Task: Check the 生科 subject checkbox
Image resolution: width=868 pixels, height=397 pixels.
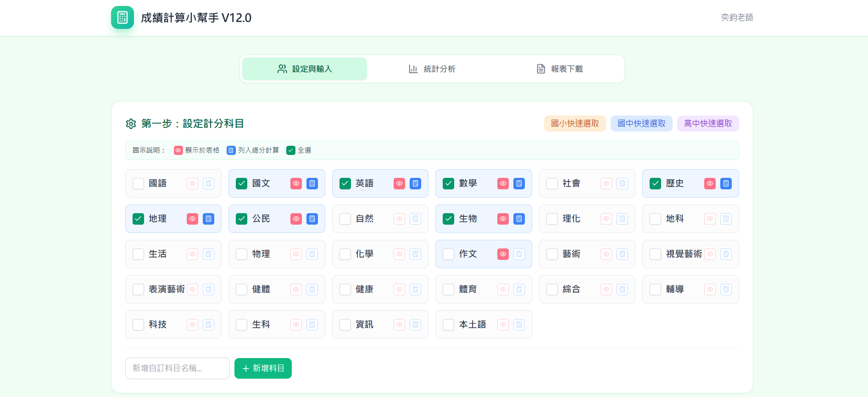Action: click(x=242, y=325)
